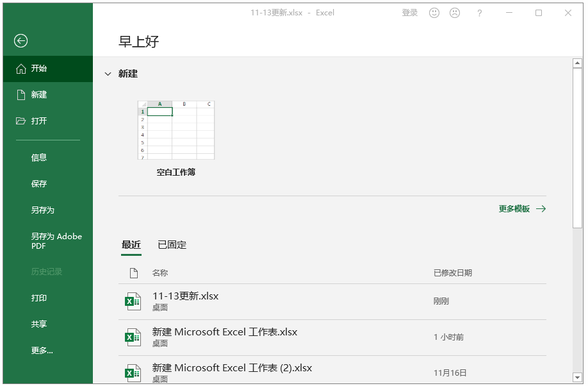Click the new document icon beside 新建

pyautogui.click(x=21, y=95)
